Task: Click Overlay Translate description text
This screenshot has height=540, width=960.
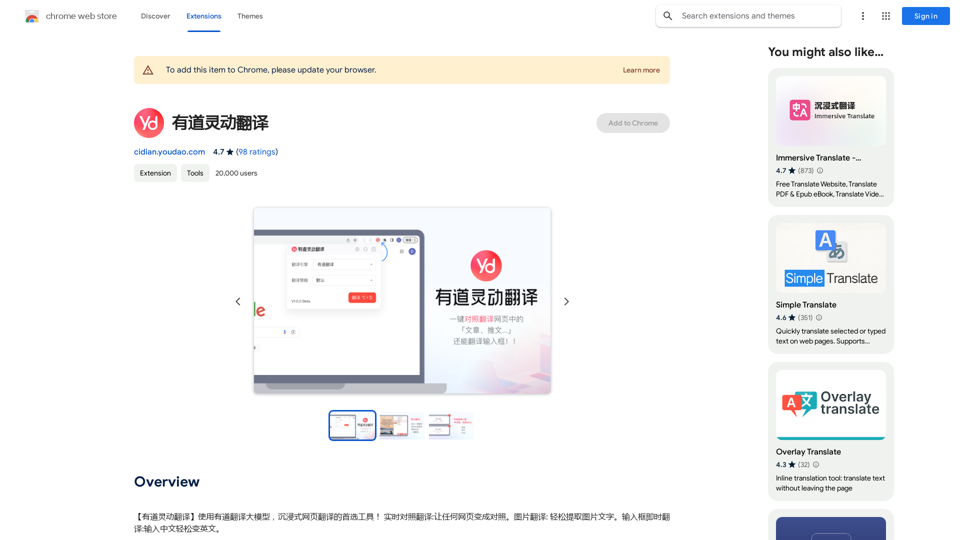Action: [x=830, y=483]
